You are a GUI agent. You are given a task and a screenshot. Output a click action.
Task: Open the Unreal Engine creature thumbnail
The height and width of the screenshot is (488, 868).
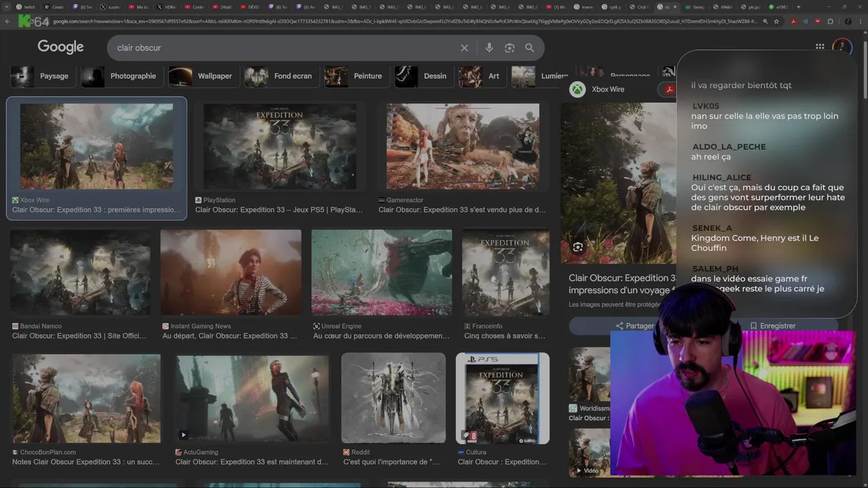pyautogui.click(x=382, y=272)
